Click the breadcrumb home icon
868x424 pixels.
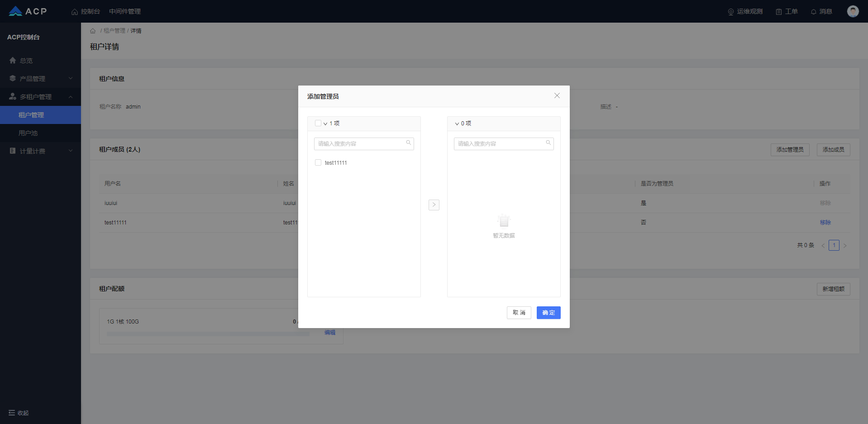(93, 31)
